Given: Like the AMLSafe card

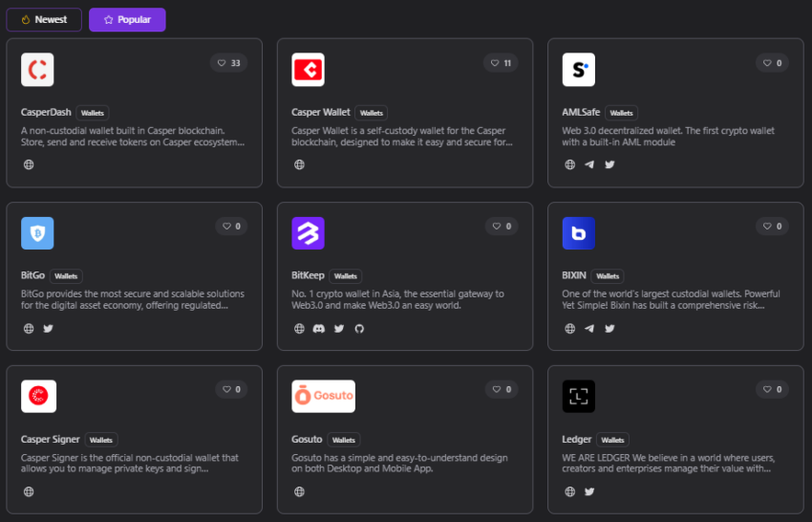Looking at the screenshot, I should 772,63.
